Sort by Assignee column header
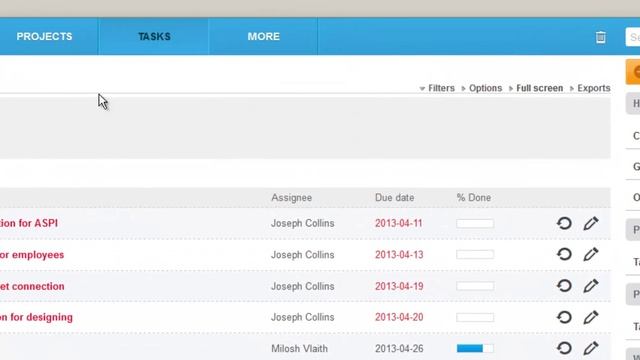The width and height of the screenshot is (640, 360). pos(291,198)
